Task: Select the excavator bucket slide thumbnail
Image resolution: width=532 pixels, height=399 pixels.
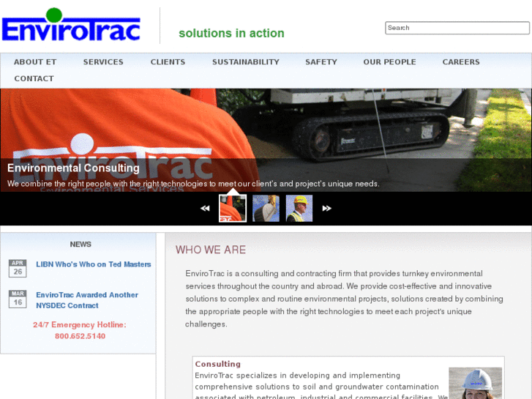Action: tap(266, 208)
